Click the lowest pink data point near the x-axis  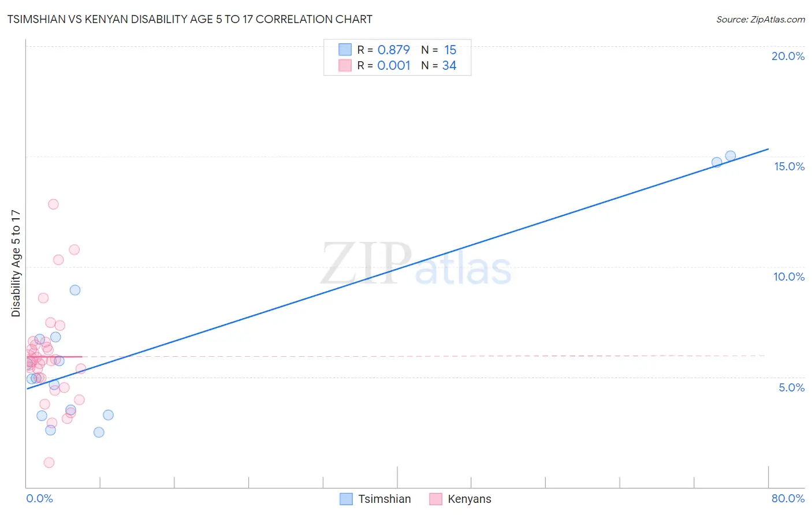click(49, 462)
